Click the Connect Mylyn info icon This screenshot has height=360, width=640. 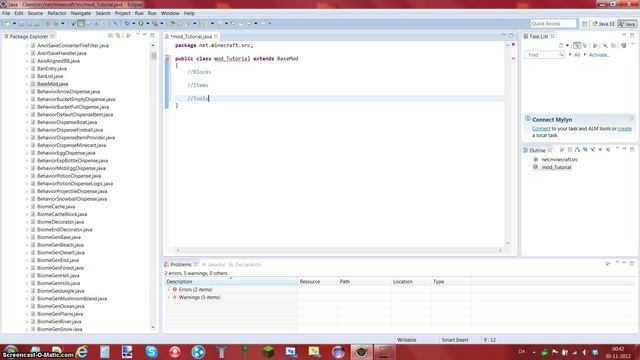(x=528, y=118)
